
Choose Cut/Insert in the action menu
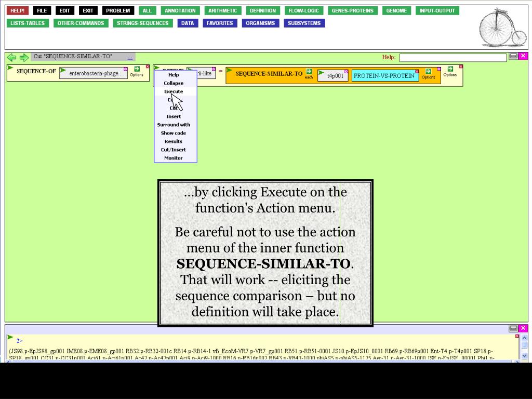click(x=174, y=150)
